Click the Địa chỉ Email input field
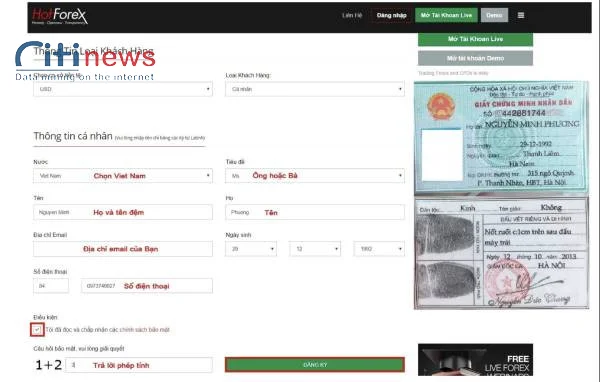 pos(123,249)
